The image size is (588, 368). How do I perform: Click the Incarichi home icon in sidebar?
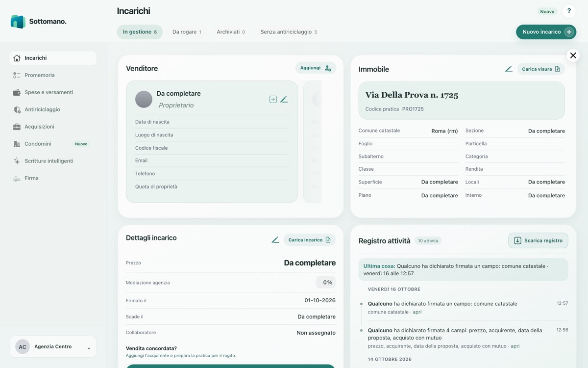click(x=17, y=58)
